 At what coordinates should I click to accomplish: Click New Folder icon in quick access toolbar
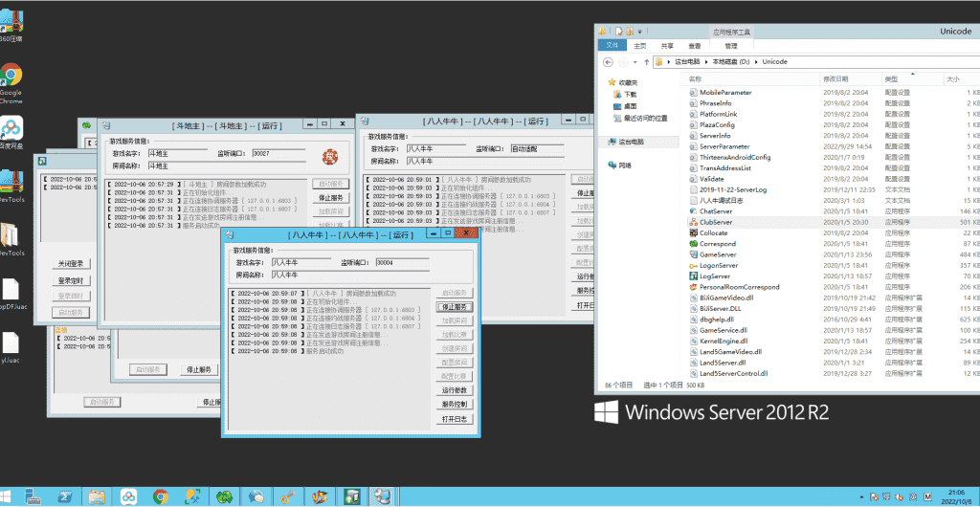pos(630,31)
